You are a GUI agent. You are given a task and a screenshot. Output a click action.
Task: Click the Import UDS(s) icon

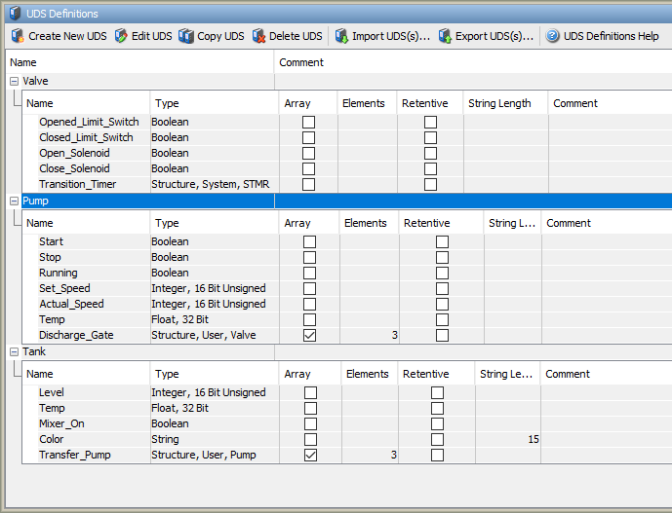(342, 36)
